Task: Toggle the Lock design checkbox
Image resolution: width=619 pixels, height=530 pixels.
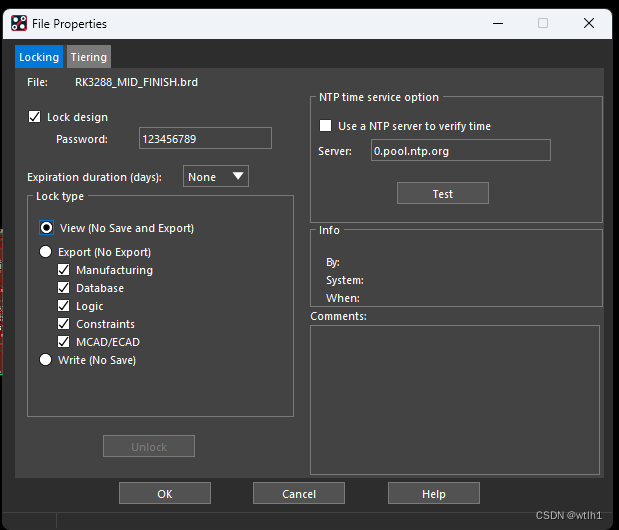Action: pyautogui.click(x=36, y=117)
